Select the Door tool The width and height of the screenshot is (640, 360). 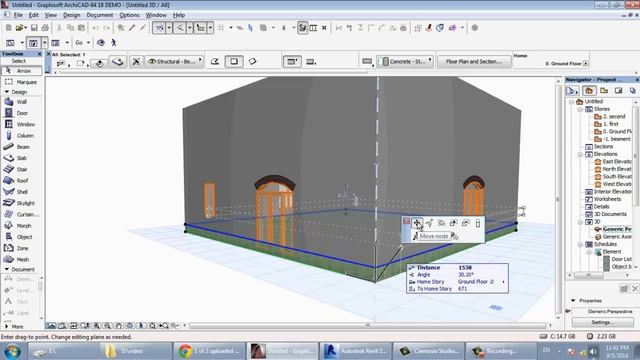(21, 113)
